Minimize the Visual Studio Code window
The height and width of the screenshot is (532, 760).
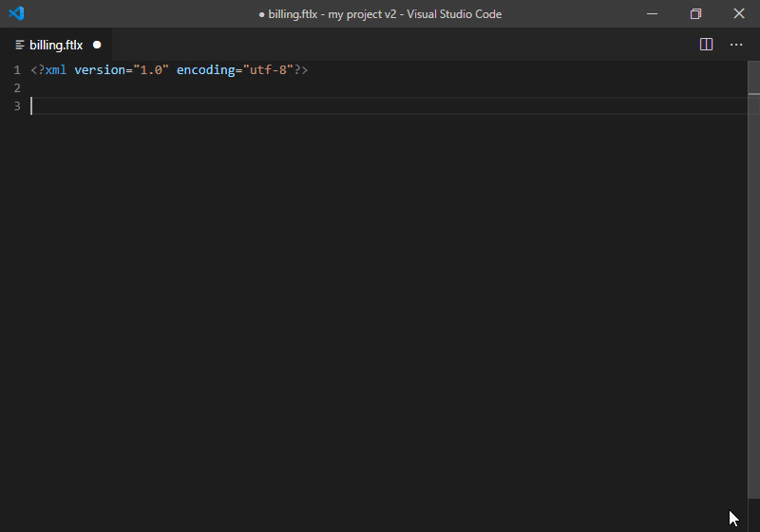(653, 13)
